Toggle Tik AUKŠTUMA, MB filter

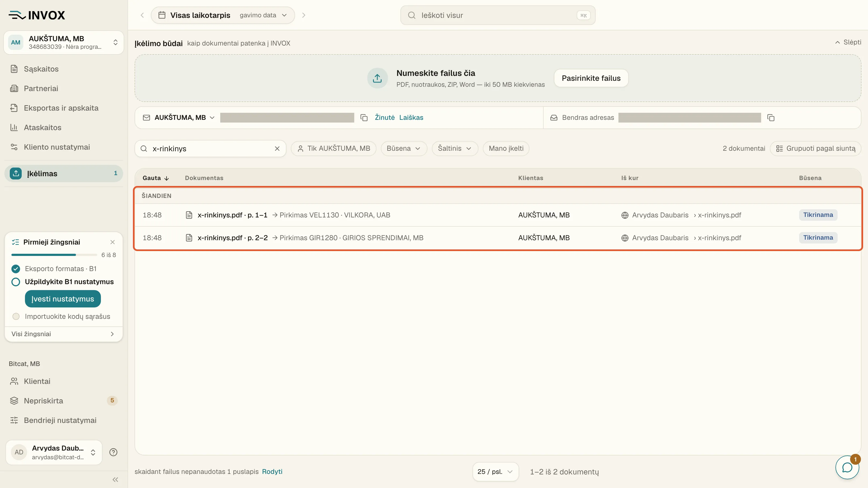pos(334,149)
